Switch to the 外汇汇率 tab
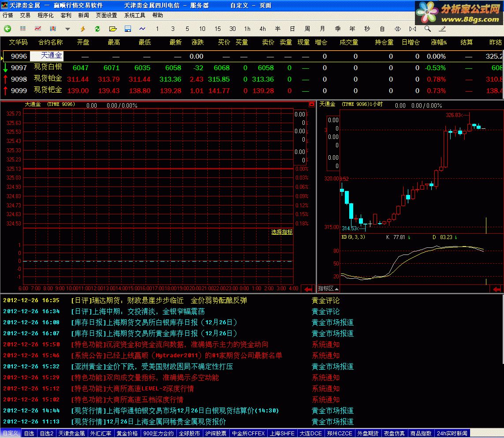504x438 pixels. 101,433
